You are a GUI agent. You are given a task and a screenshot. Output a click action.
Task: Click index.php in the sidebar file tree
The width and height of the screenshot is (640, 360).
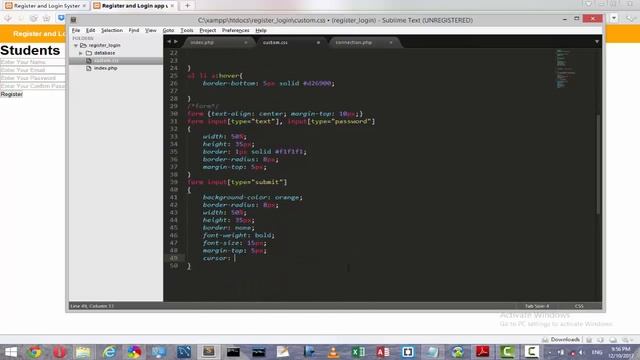(105, 68)
